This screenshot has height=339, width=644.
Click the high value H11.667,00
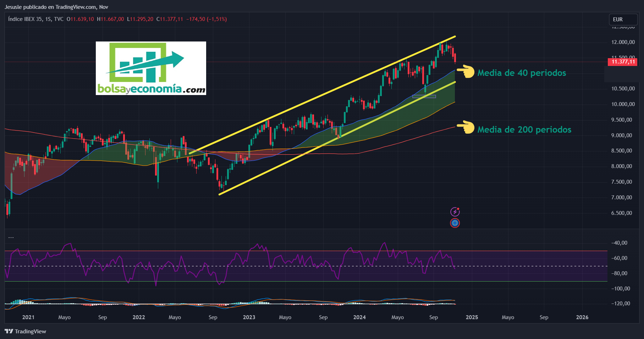110,19
